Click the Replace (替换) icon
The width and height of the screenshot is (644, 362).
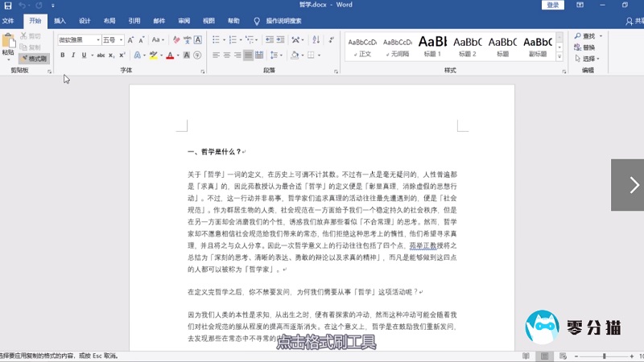click(x=585, y=47)
